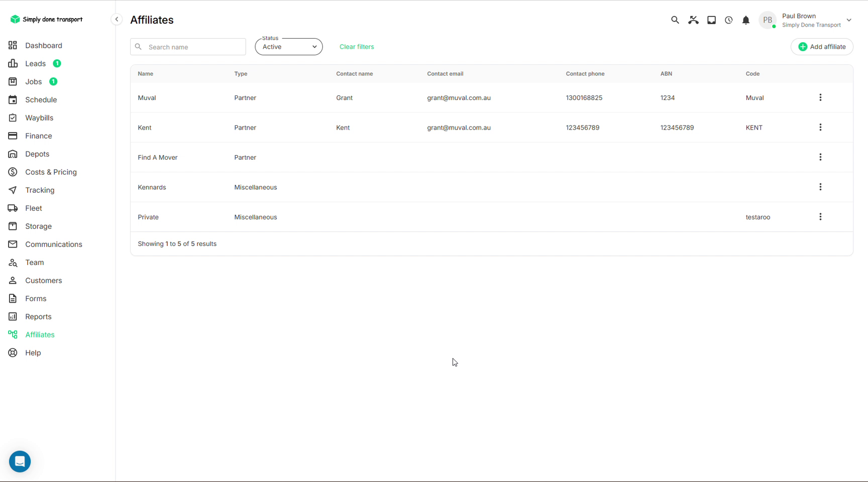Open Reports in sidebar
Image resolution: width=868 pixels, height=482 pixels.
[38, 316]
